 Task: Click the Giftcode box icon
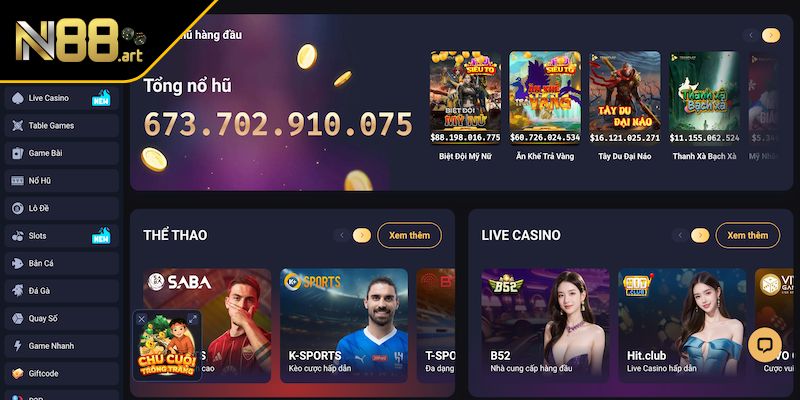(18, 373)
